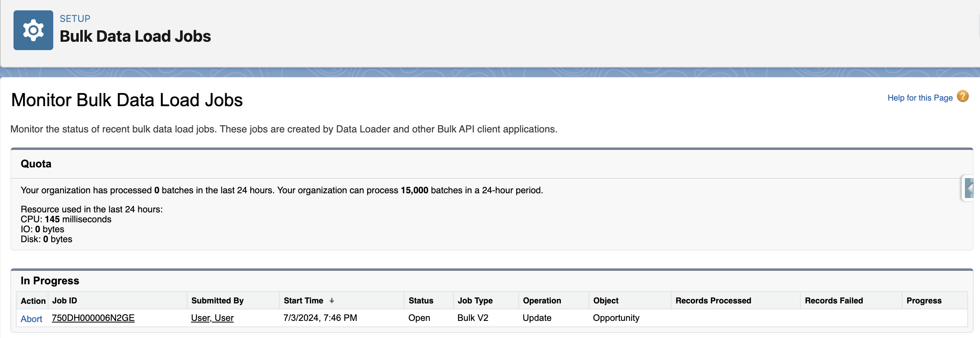Viewport: 980px width, 338px height.
Task: Sort by Job ID column header
Action: pyautogui.click(x=65, y=301)
